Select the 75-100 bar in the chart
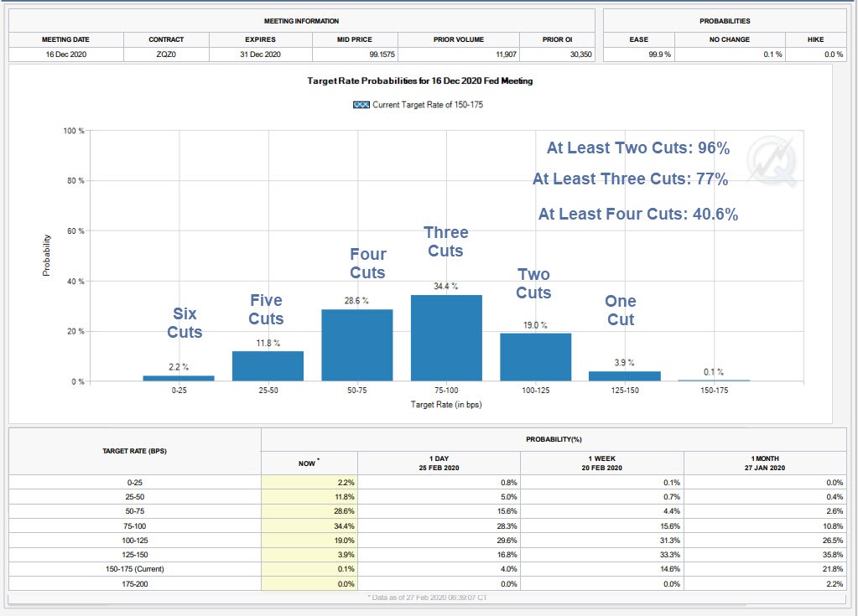Viewport: 858px width, 616px height. (x=446, y=338)
